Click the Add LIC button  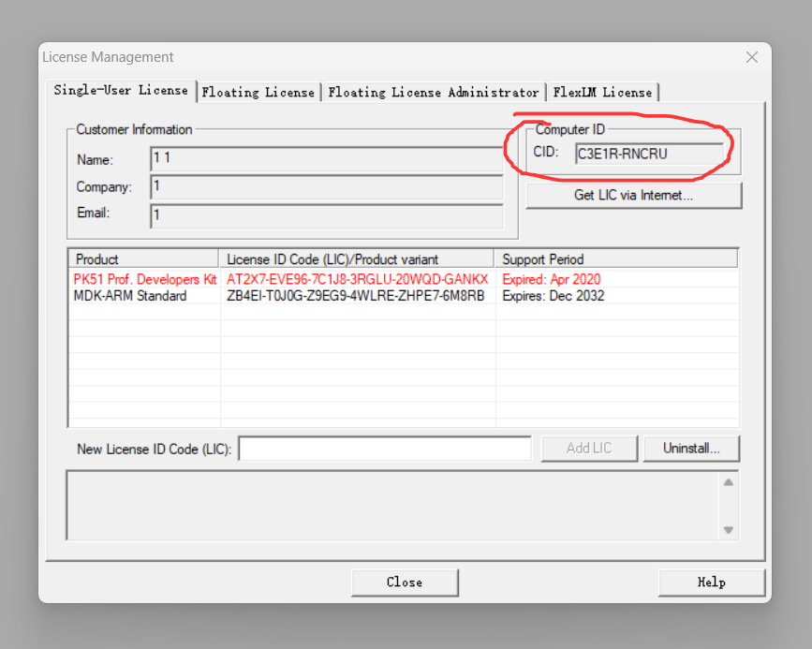click(x=589, y=448)
